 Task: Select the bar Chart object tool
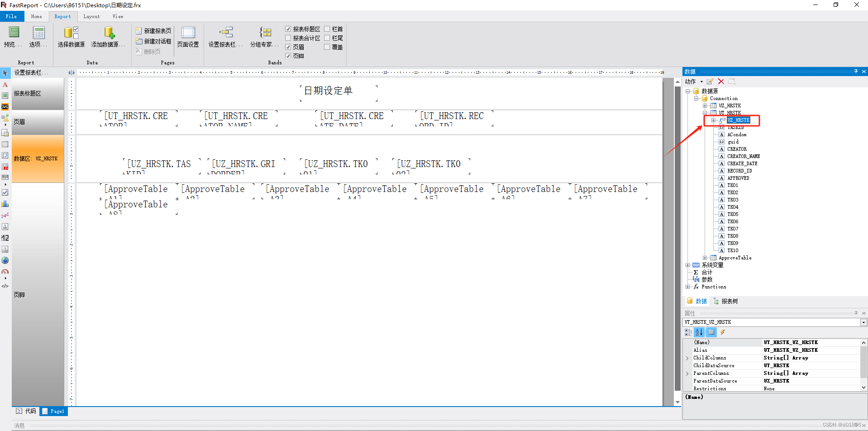[x=5, y=204]
